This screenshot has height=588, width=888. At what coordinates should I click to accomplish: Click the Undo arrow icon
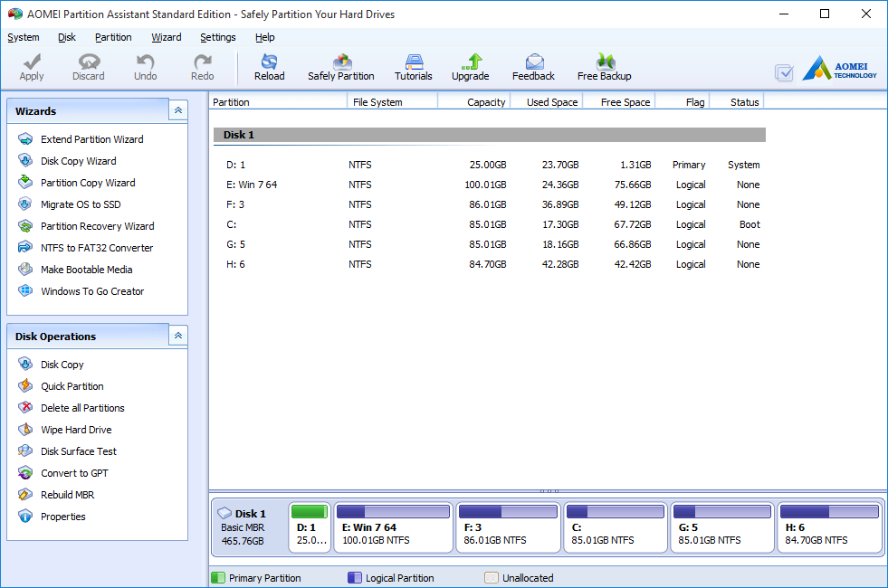click(x=146, y=62)
